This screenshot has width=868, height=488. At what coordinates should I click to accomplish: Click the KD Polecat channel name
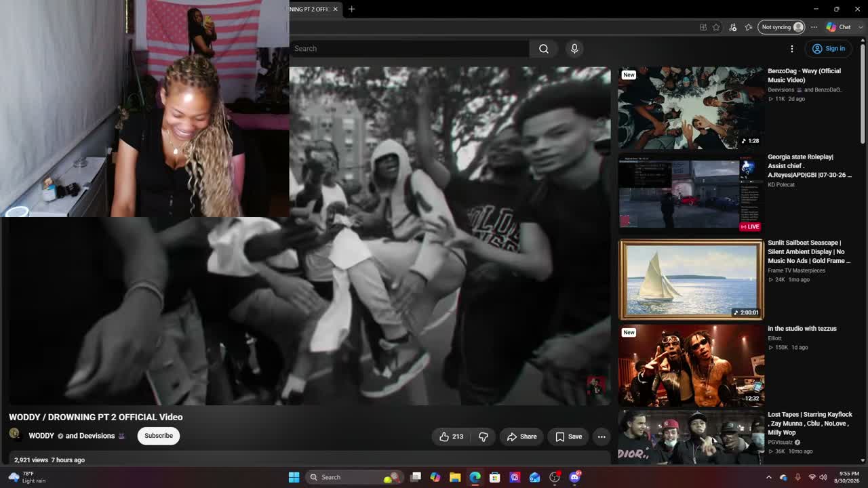tap(781, 184)
